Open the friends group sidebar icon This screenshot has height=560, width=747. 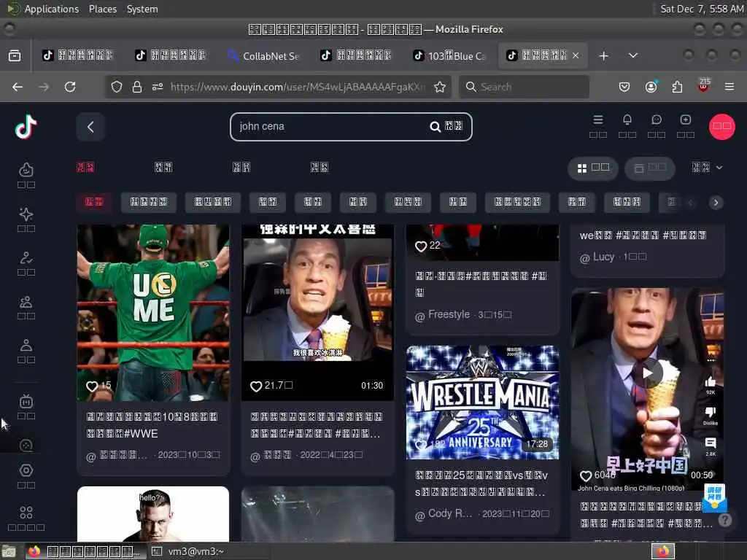coord(26,301)
